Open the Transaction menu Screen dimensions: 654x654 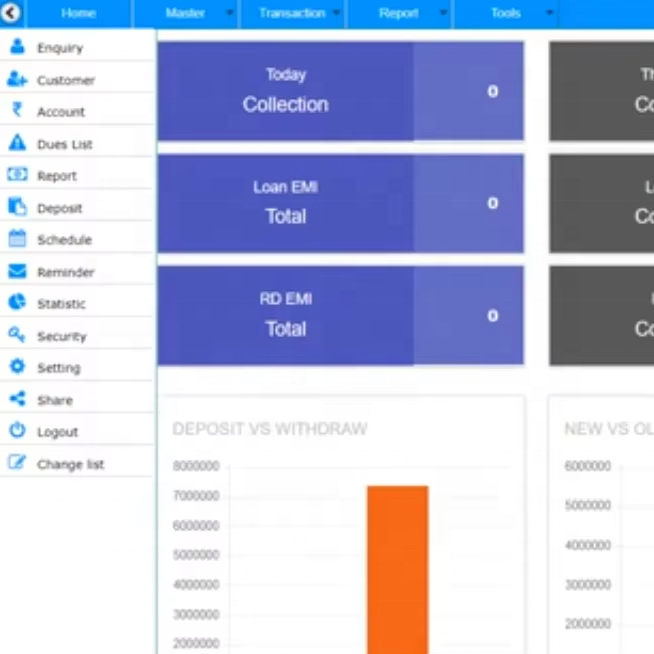pos(292,13)
